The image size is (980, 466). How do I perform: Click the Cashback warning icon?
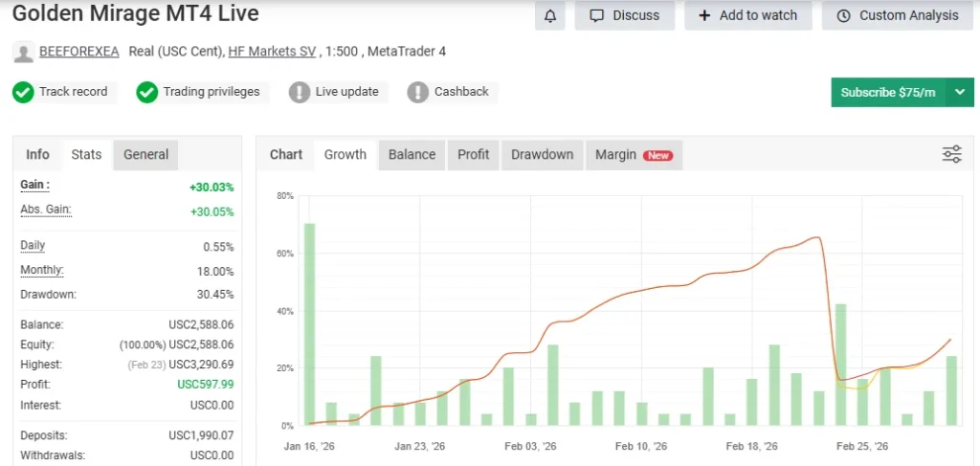tap(417, 93)
